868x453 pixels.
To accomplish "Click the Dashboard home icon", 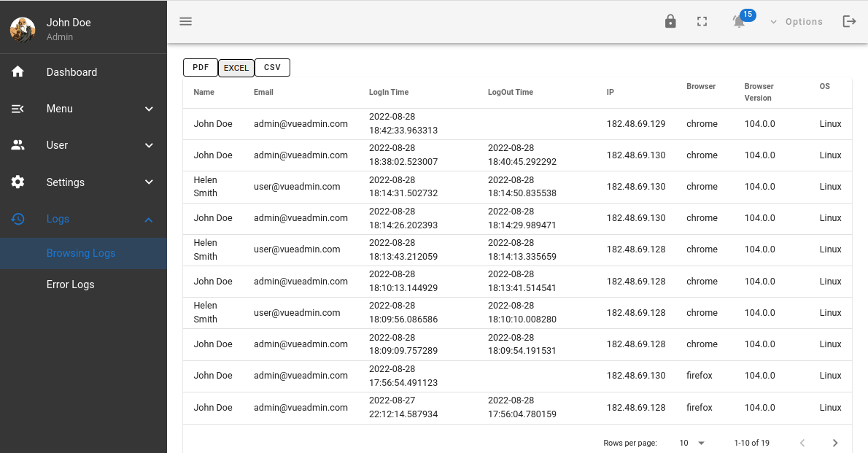I will point(18,71).
